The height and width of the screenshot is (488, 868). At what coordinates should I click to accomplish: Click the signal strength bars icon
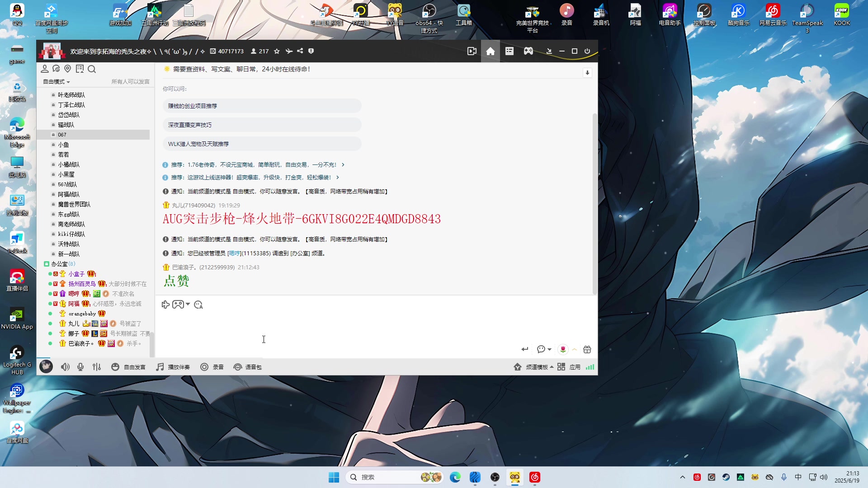click(x=590, y=367)
